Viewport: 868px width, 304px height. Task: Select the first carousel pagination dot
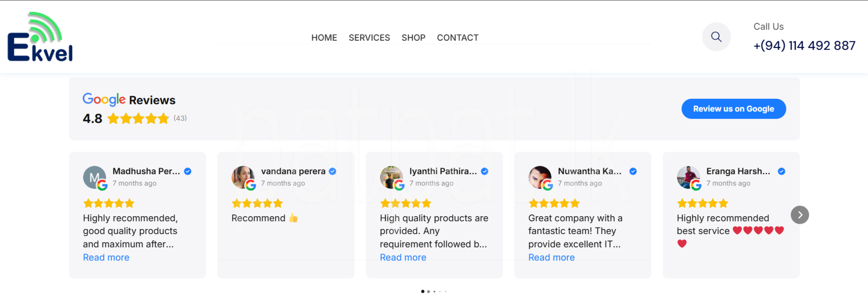click(423, 291)
